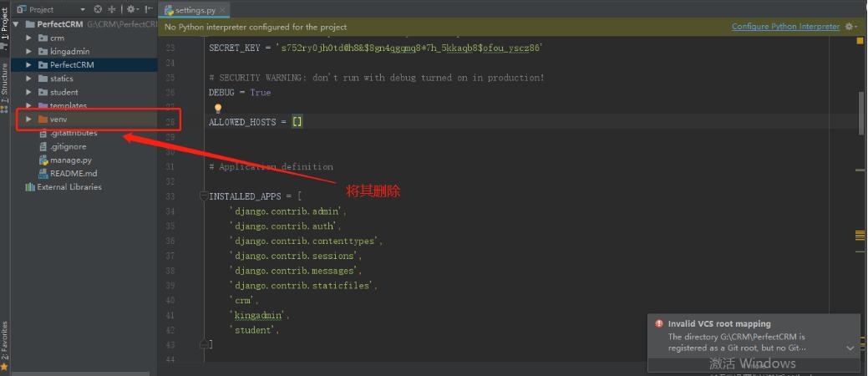Select manage.py in project tree
This screenshot has width=868, height=376.
(x=70, y=160)
